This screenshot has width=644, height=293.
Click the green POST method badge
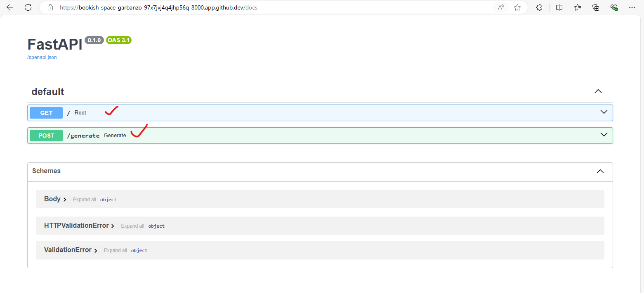click(x=46, y=136)
